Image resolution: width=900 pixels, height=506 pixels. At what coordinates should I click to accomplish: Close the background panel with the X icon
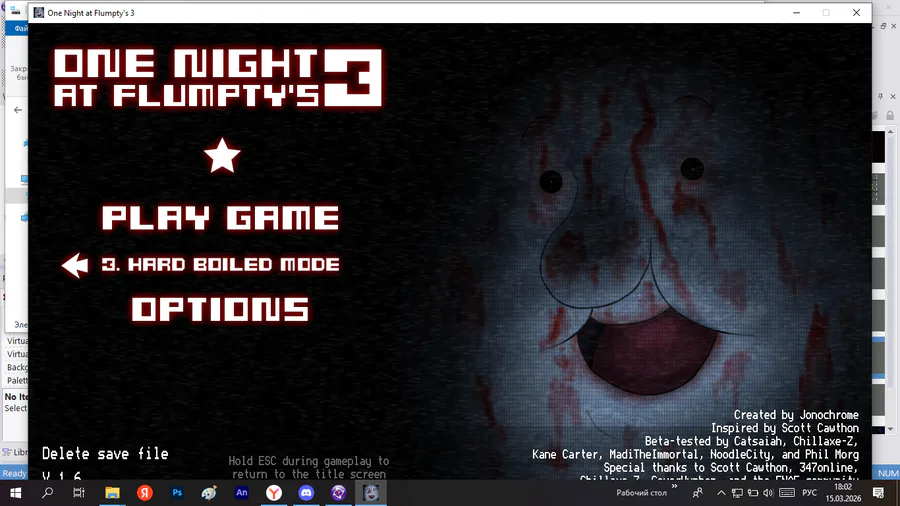point(893,96)
